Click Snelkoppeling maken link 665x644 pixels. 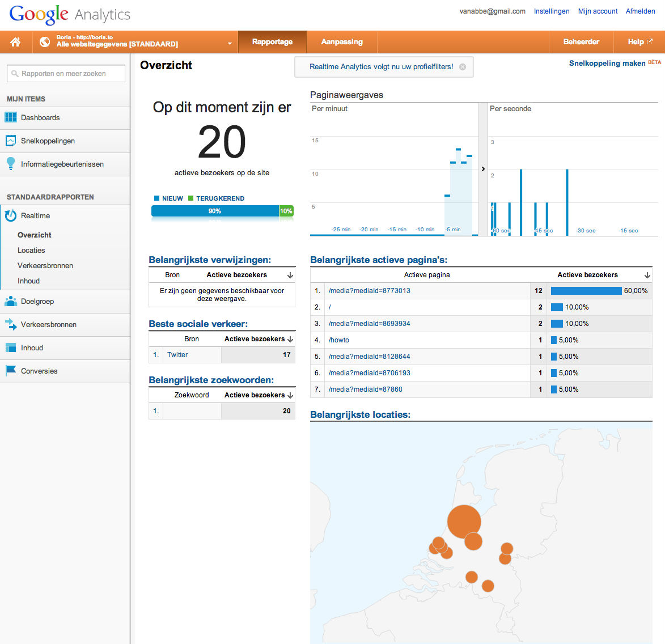coord(607,63)
